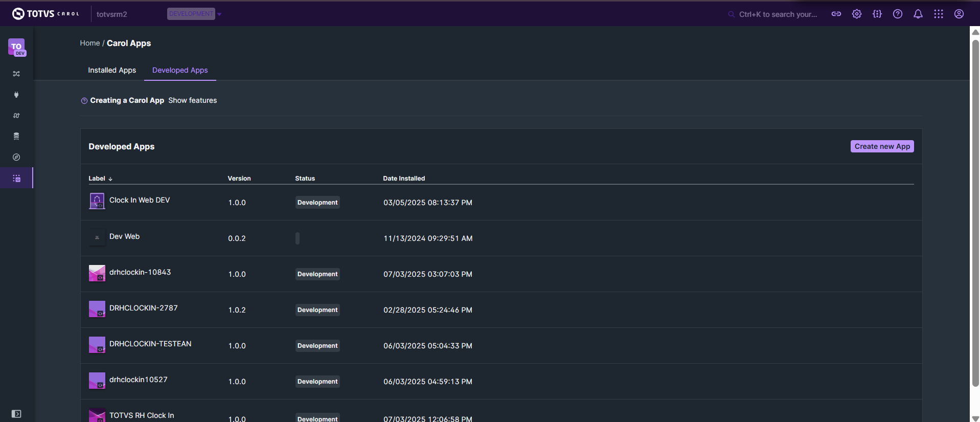The image size is (980, 422).
Task: Click the date 06/03/2025 04:59:13 PM
Action: point(428,382)
